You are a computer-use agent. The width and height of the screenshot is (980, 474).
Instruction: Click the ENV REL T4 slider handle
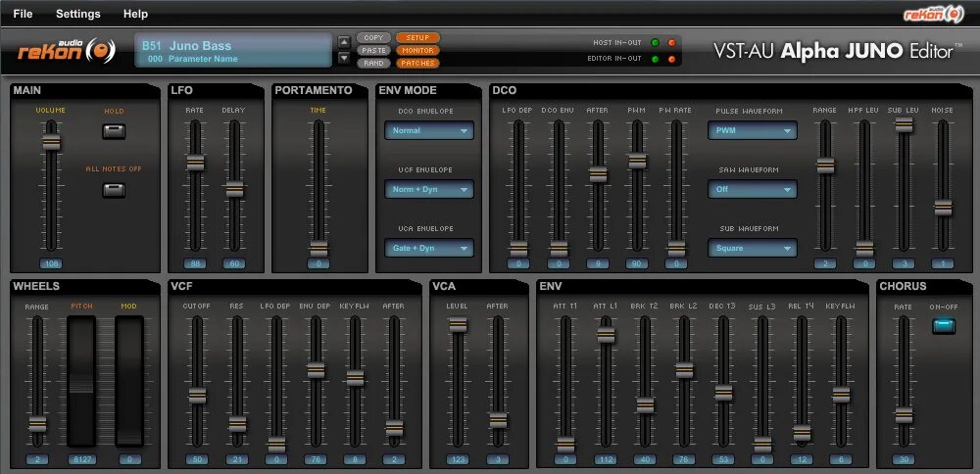(x=802, y=433)
